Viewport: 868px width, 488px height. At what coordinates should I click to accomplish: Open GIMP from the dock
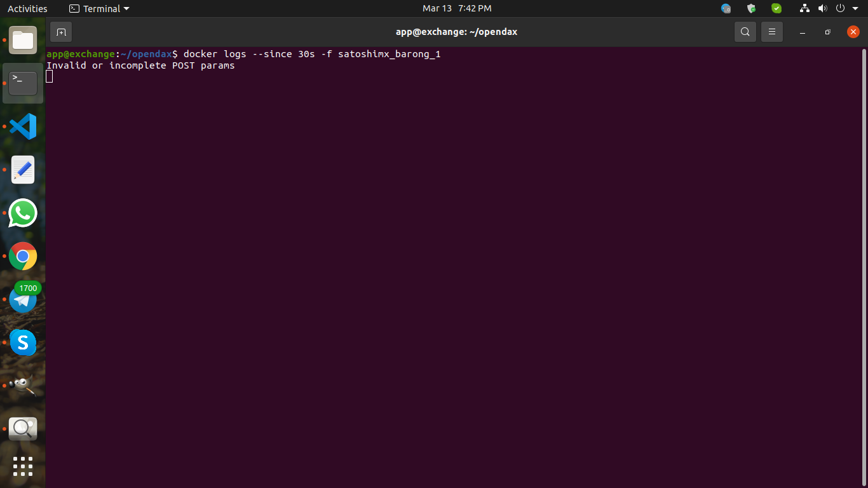point(23,385)
